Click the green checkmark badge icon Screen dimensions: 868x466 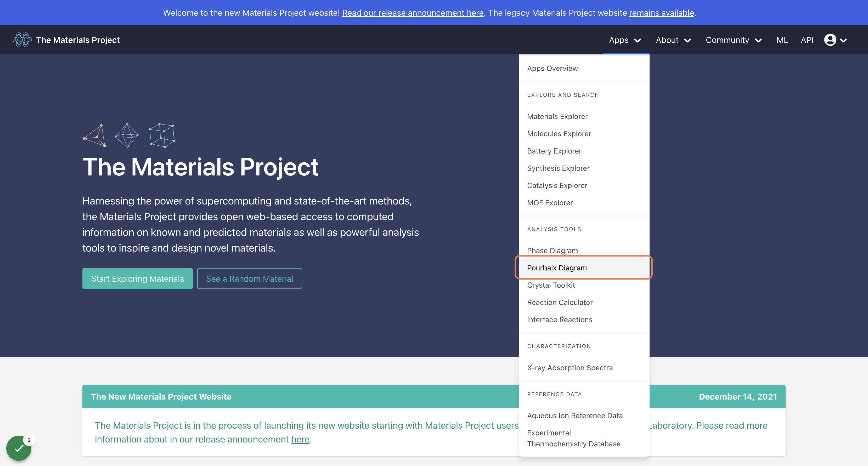coord(19,448)
